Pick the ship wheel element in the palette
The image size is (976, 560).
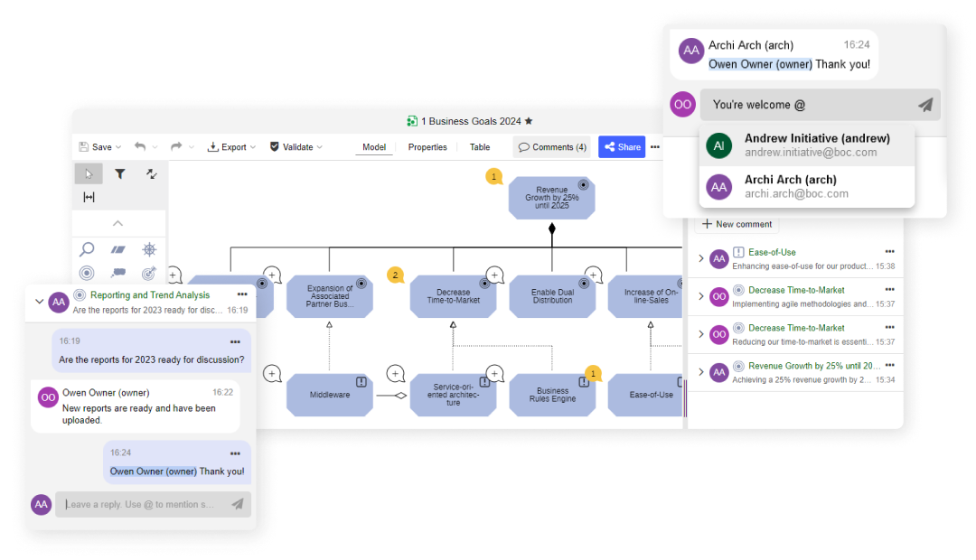pyautogui.click(x=149, y=249)
